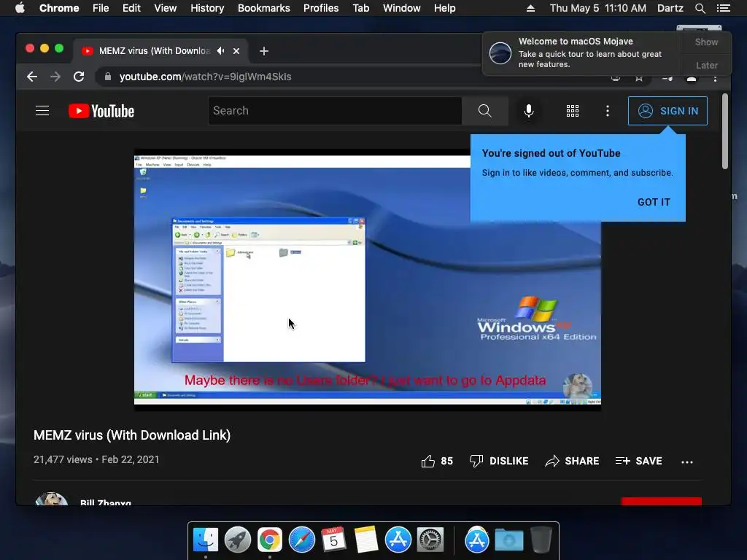Open Welcome to macOS Mojave notification
747x560 pixels.
581,52
